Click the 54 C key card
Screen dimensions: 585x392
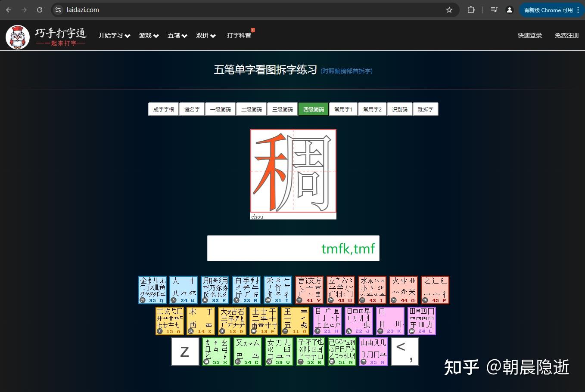pos(248,352)
